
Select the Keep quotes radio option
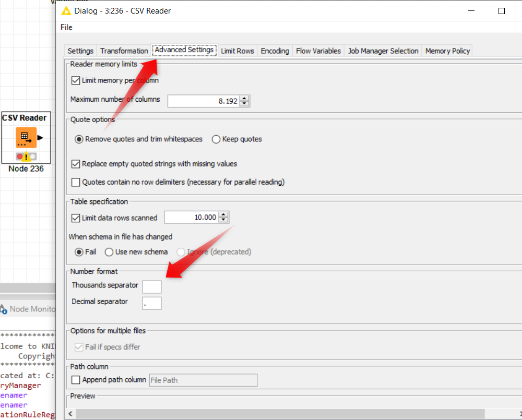point(216,139)
